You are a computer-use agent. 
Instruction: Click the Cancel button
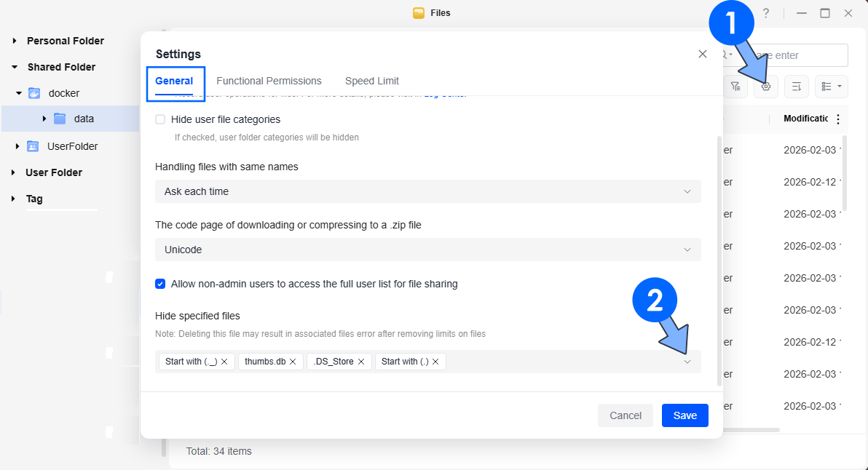[x=625, y=415]
